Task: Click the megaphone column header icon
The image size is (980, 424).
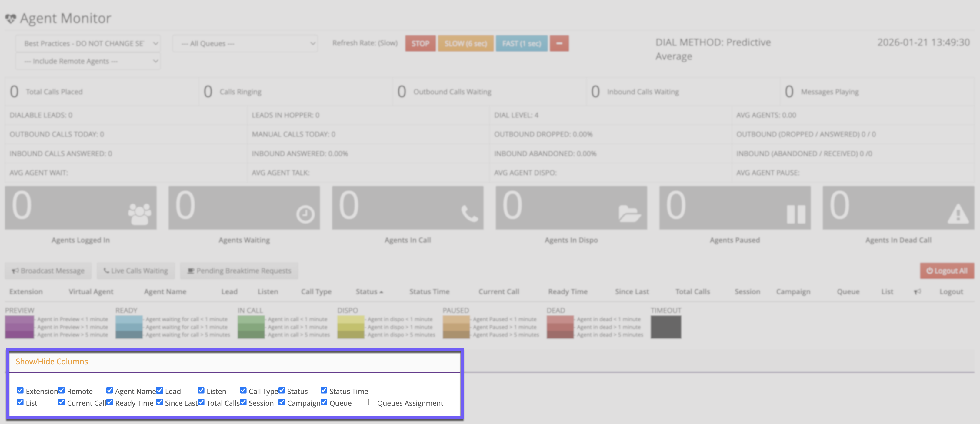Action: click(917, 291)
